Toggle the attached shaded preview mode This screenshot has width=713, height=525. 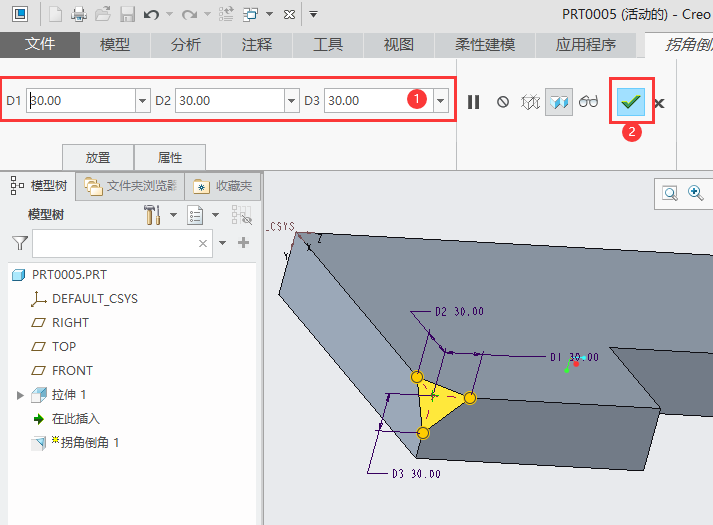tap(558, 102)
